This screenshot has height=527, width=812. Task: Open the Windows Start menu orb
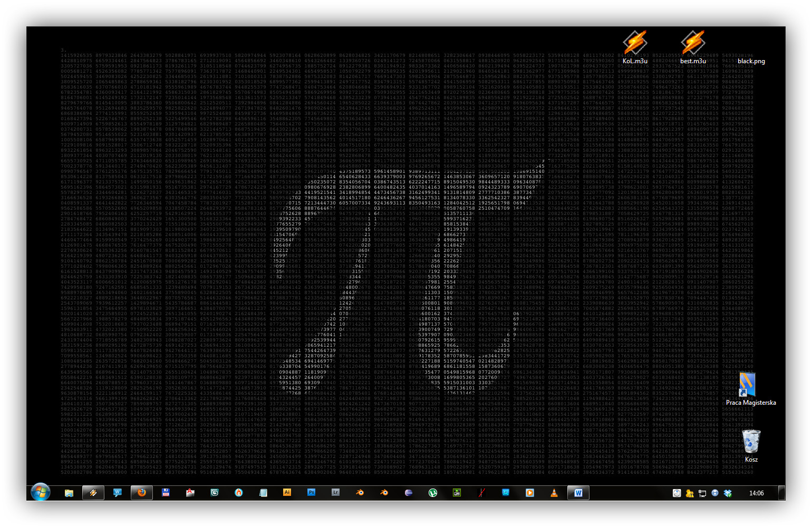click(x=40, y=492)
